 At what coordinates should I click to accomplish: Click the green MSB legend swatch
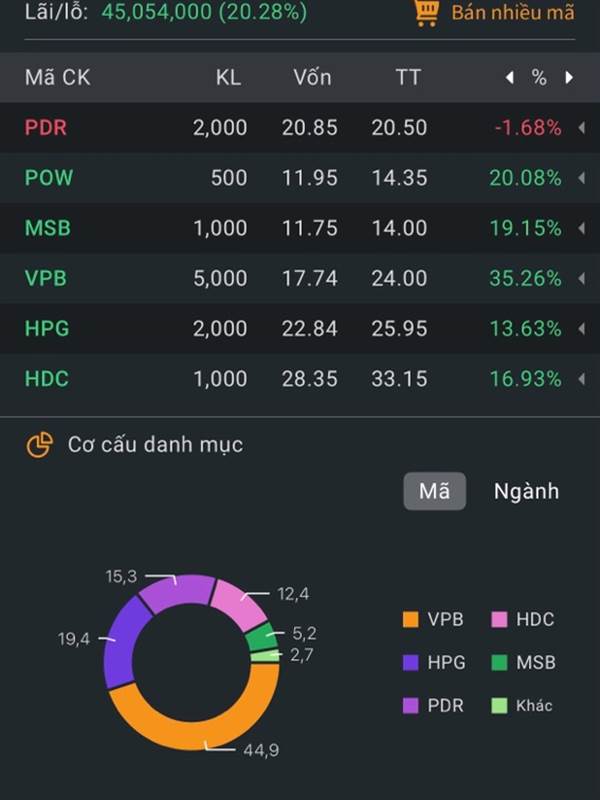point(499,662)
